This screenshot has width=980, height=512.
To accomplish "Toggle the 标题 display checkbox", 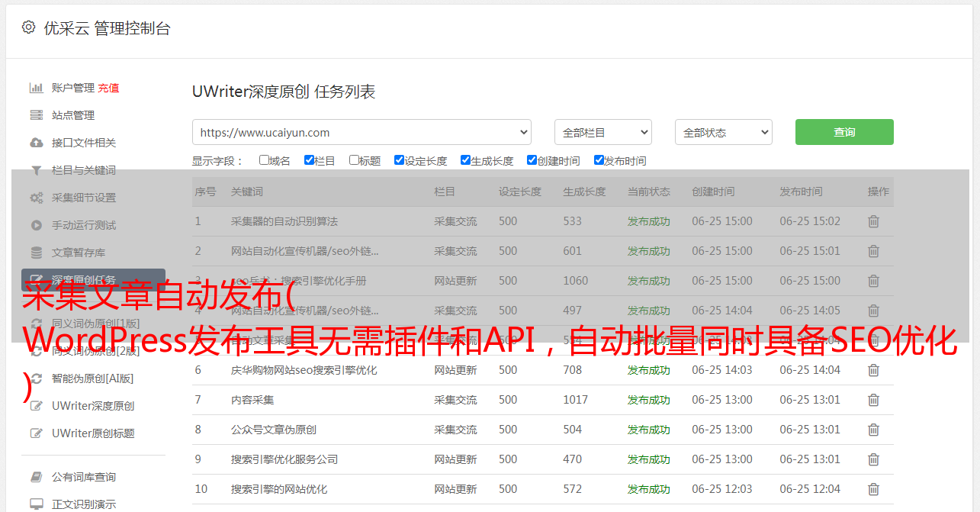I will tap(354, 160).
